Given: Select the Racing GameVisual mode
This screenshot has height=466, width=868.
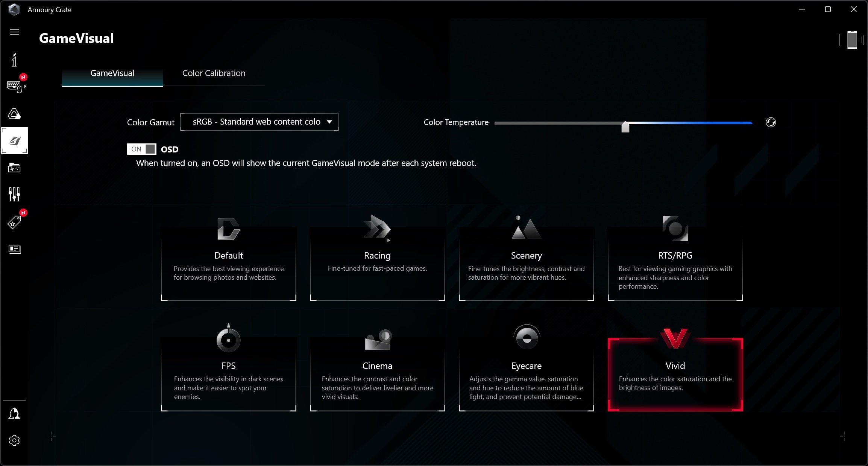Looking at the screenshot, I should [376, 255].
